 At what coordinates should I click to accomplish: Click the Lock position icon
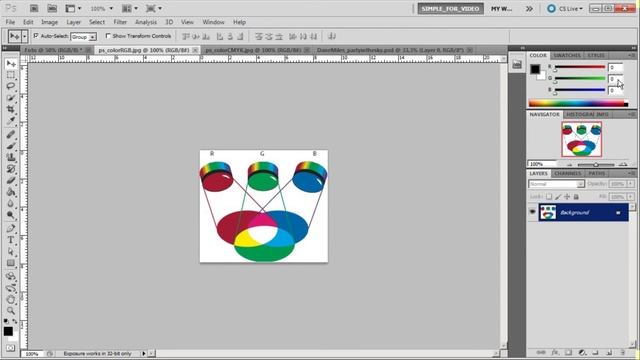[567, 197]
